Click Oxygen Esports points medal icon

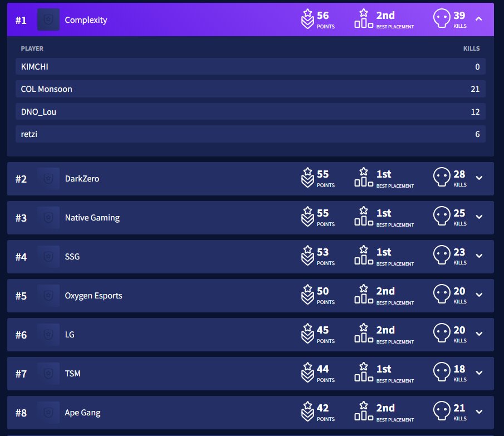(307, 295)
